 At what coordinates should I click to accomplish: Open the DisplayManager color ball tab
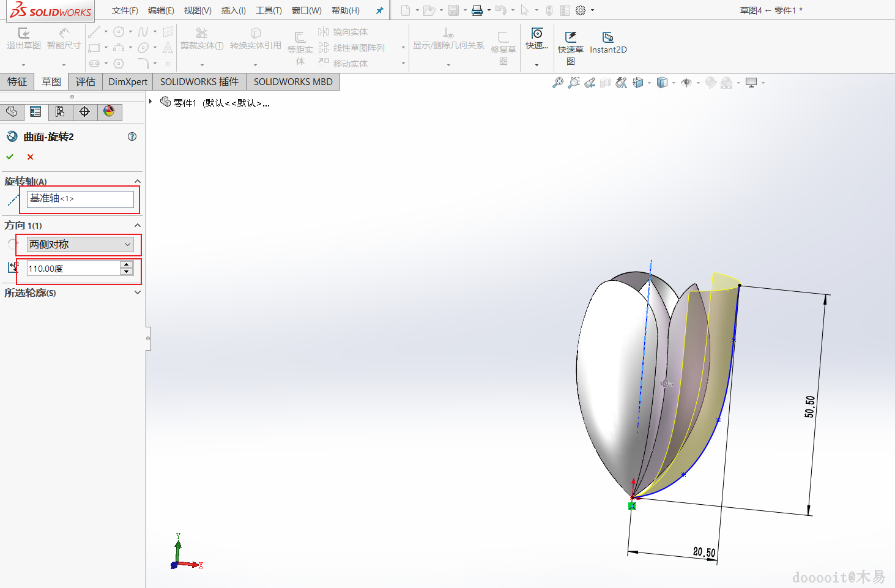(109, 111)
